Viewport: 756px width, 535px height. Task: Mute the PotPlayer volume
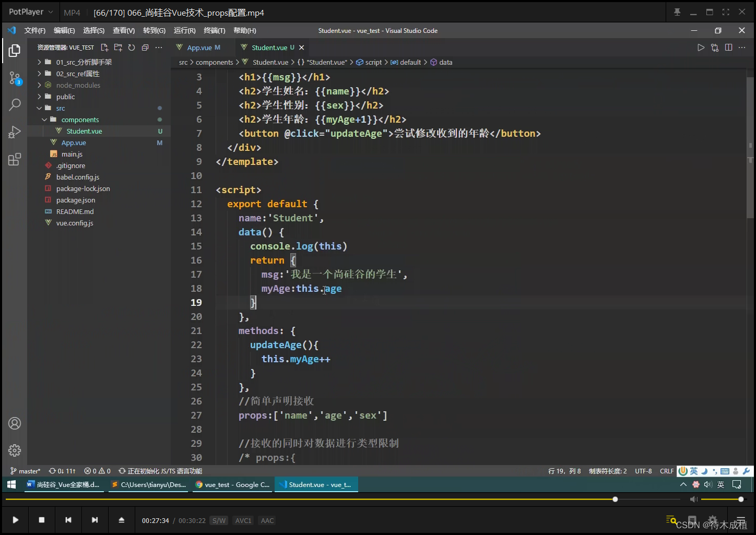click(x=693, y=500)
